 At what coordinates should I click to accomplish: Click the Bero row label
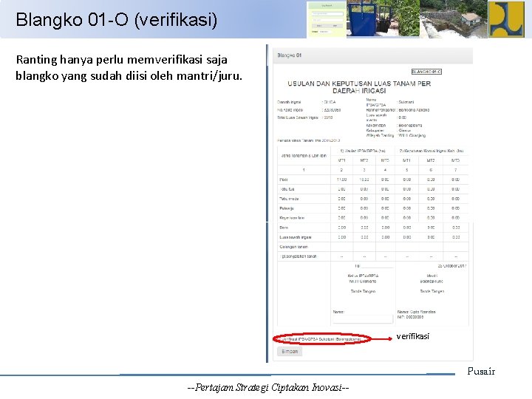coord(284,228)
